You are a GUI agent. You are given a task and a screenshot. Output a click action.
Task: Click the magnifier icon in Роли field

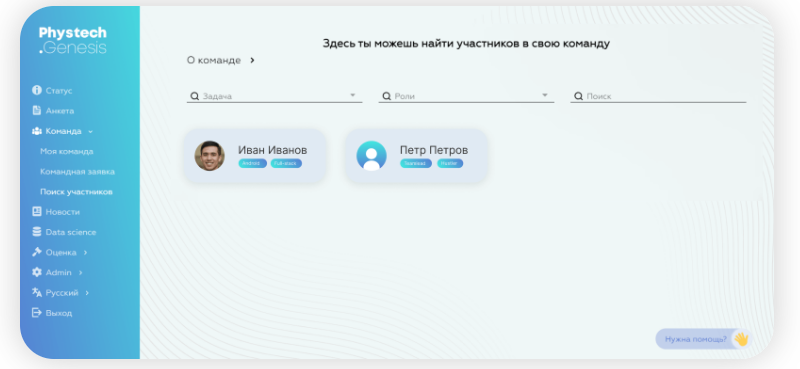coord(386,96)
